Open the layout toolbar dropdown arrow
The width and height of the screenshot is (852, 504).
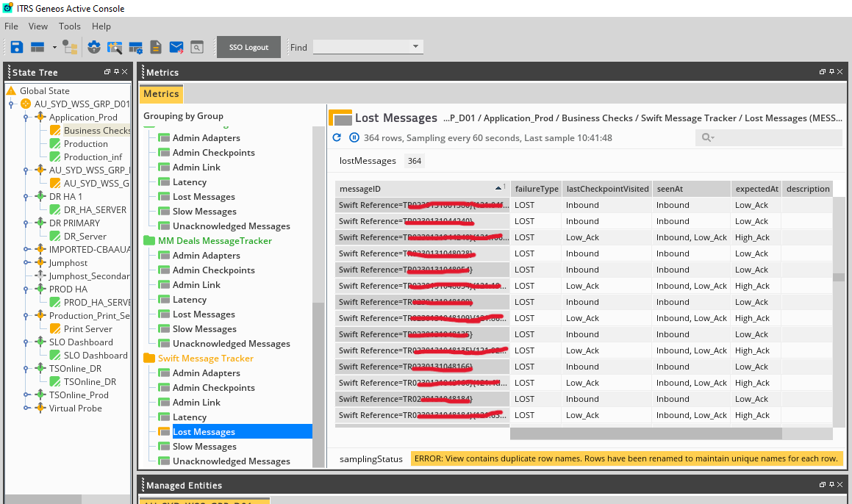click(x=54, y=47)
